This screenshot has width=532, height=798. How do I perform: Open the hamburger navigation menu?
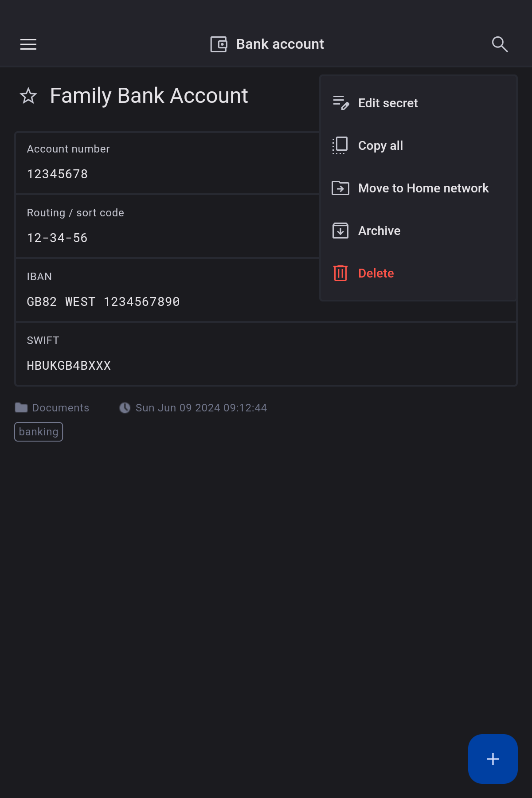point(28,44)
